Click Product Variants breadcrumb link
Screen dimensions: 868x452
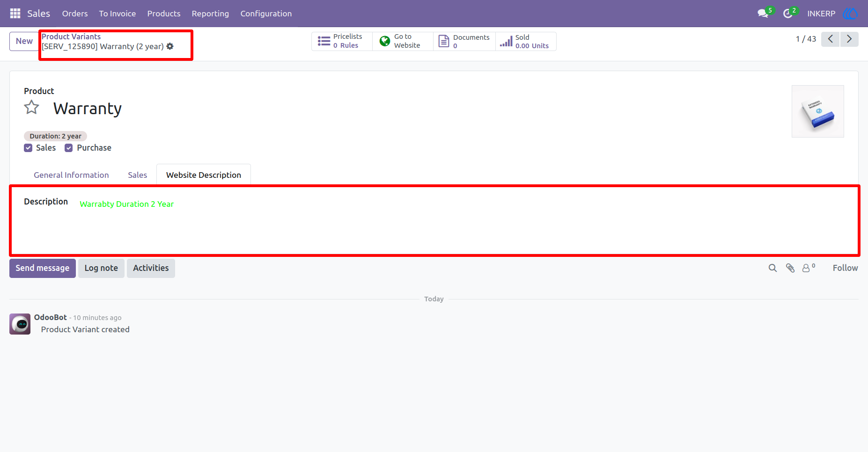(71, 36)
